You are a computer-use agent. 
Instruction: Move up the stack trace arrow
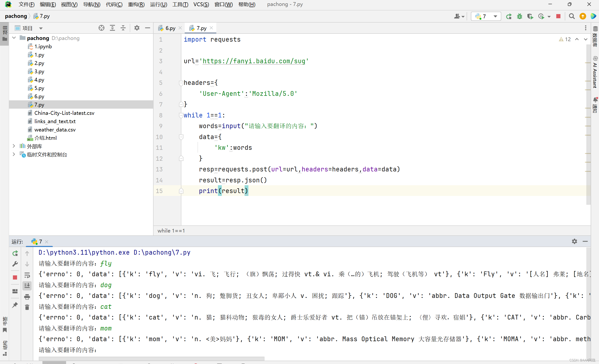click(27, 253)
